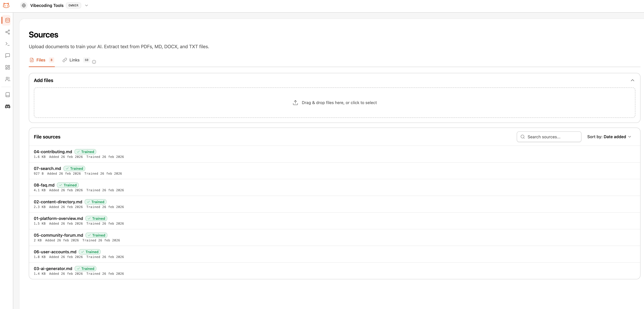This screenshot has height=309, width=644.
Task: Click the Files count badge 8
Action: point(52,60)
